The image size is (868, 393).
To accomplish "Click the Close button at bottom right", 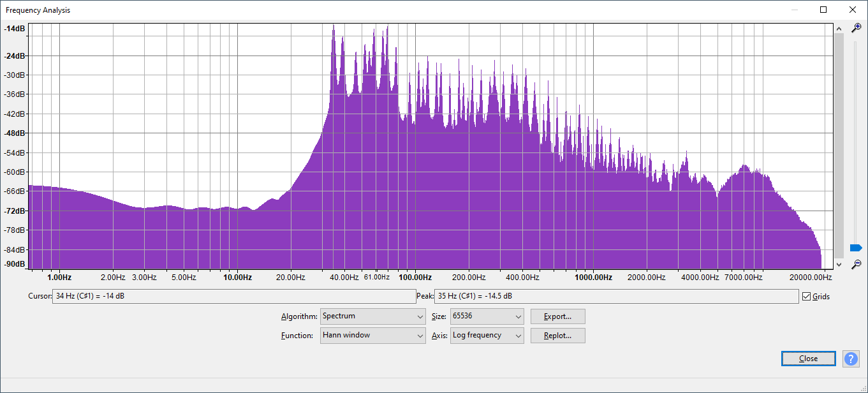I will tap(808, 359).
